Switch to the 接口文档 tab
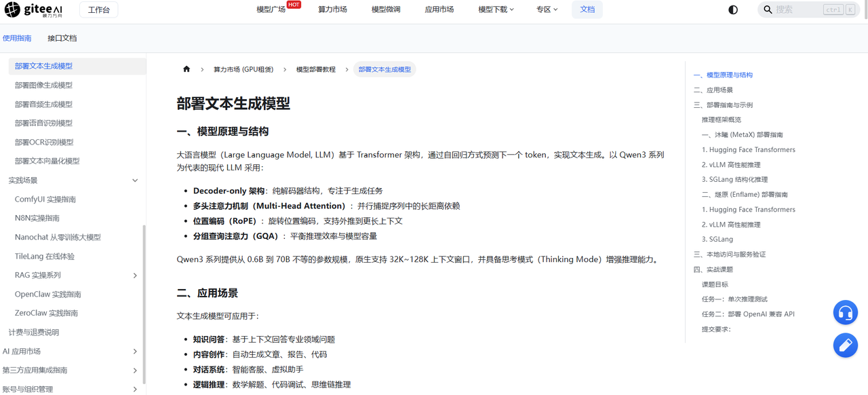The height and width of the screenshot is (395, 868). pyautogui.click(x=62, y=38)
